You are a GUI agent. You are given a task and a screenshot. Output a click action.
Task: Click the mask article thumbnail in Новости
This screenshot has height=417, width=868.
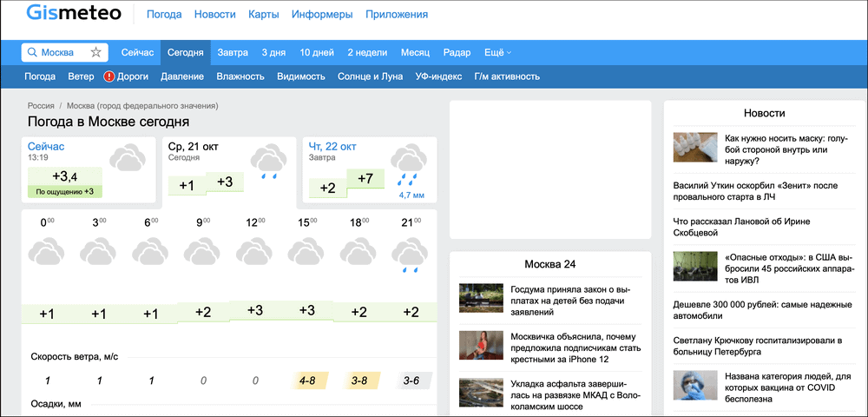pos(695,147)
